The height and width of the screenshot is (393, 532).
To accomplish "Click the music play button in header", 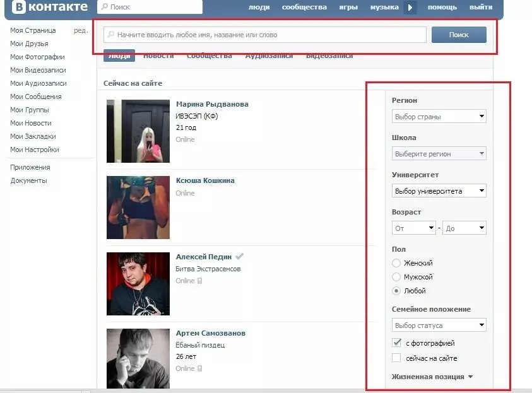I will [x=410, y=7].
